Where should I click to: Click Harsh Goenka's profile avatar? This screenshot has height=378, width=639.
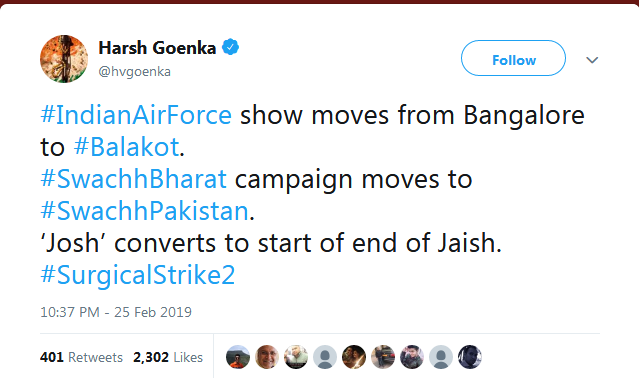pos(64,59)
